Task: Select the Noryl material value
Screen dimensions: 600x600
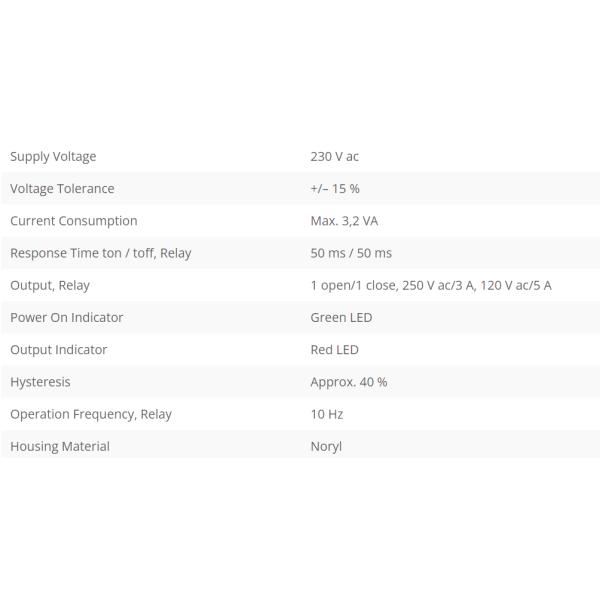Action: click(x=326, y=446)
